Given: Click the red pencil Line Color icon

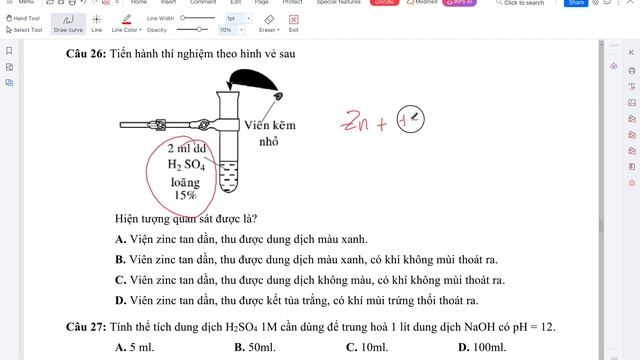Looking at the screenshot, I should point(127,19).
